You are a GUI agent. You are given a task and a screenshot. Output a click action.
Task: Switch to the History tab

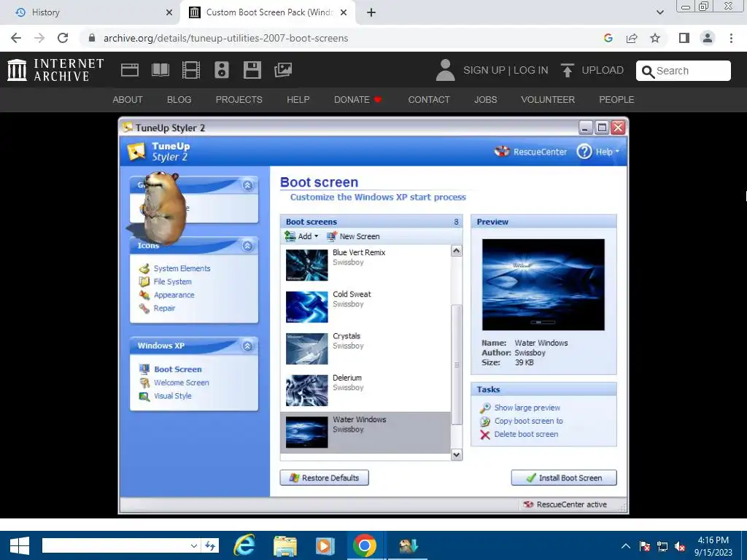90,12
